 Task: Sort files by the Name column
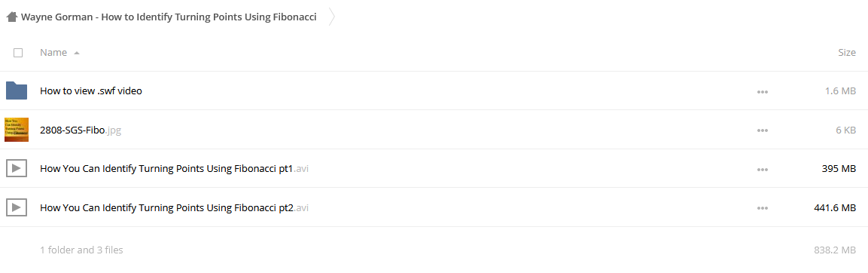[x=53, y=53]
